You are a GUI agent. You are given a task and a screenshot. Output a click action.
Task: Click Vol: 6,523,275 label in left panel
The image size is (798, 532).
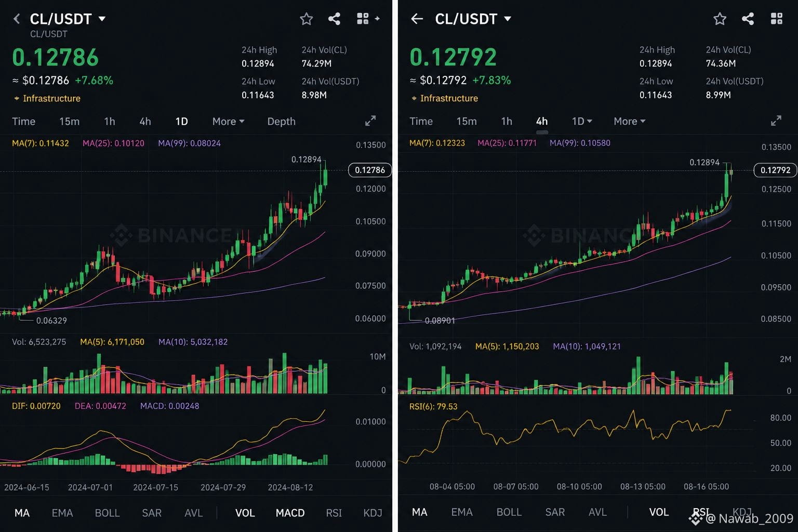39,342
